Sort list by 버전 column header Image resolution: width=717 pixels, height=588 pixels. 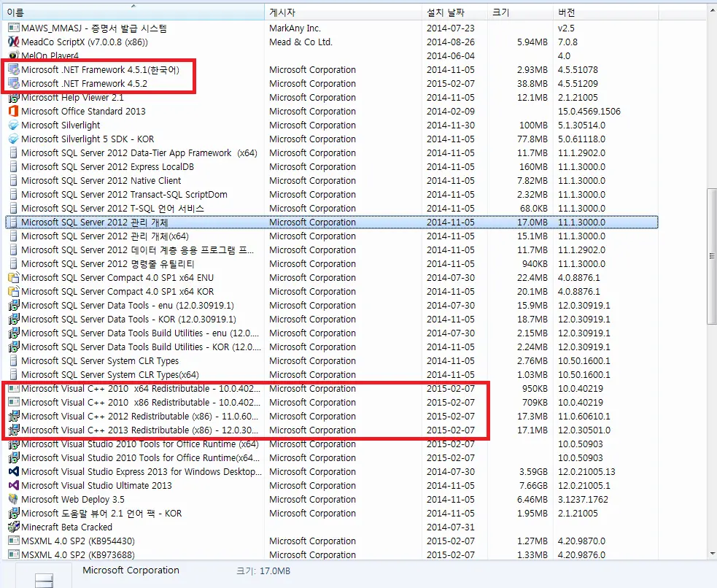coord(605,12)
